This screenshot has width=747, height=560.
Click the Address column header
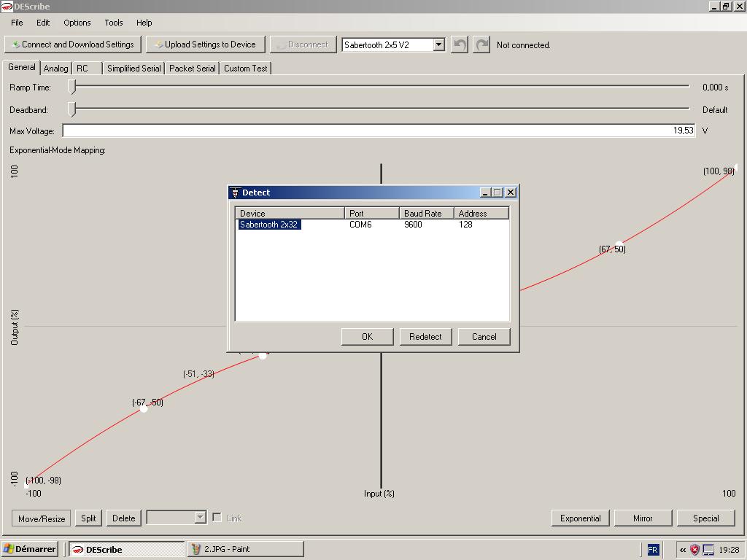481,214
